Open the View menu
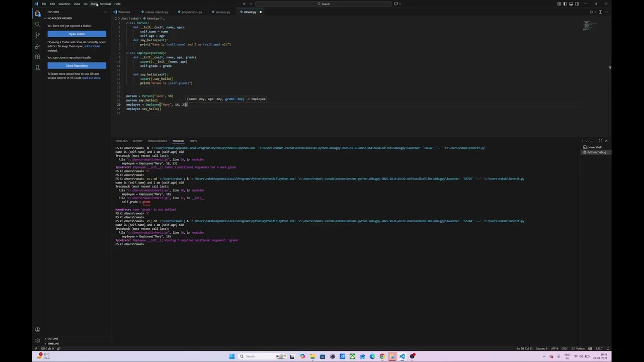This screenshot has height=362, width=644. 76,4
